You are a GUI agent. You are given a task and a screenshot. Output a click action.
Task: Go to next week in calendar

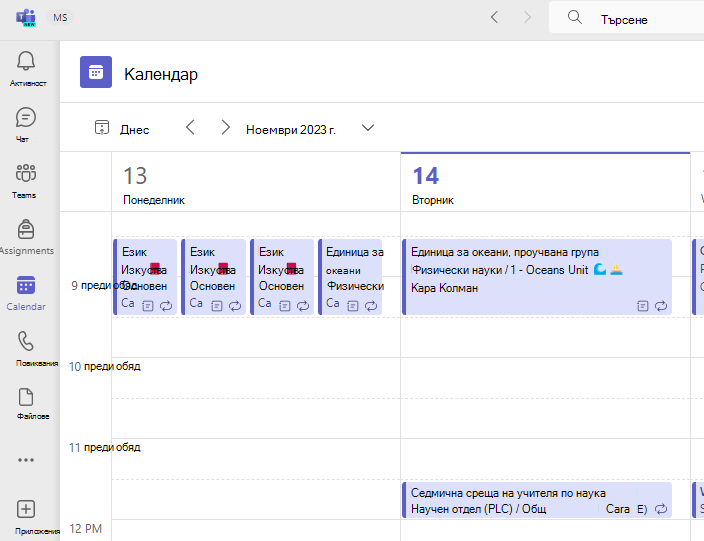pos(225,128)
